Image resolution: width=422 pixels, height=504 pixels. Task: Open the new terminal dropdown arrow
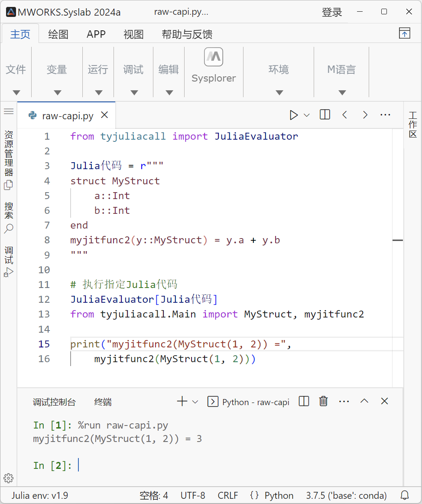tap(195, 401)
